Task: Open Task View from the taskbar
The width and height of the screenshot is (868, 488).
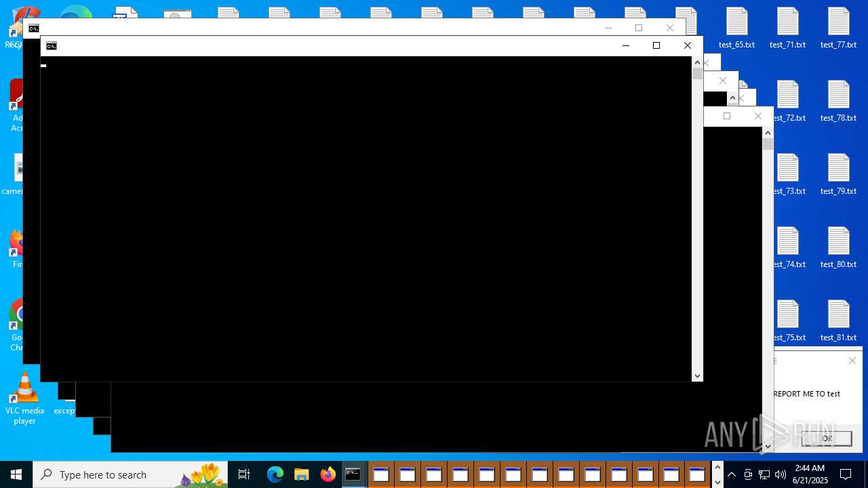Action: point(244,474)
